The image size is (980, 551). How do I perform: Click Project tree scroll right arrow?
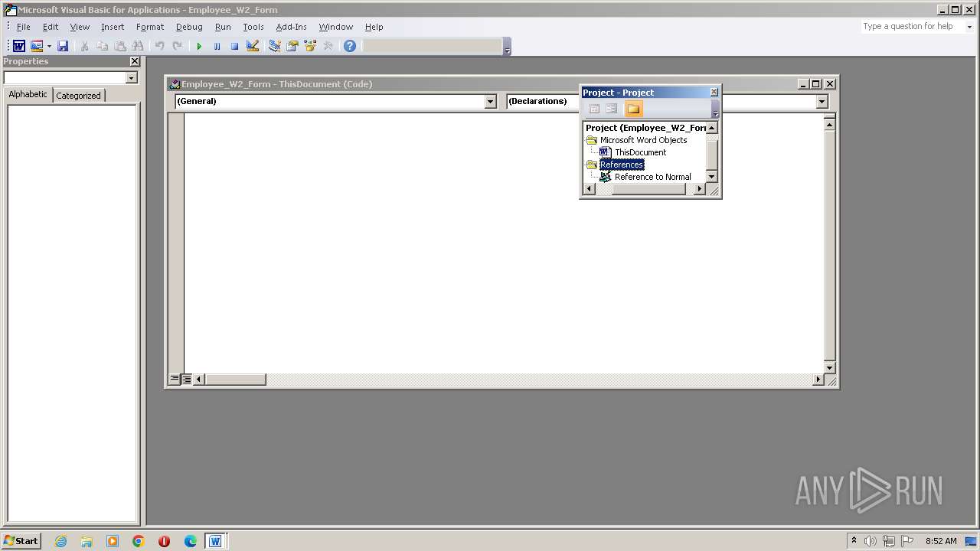pos(699,189)
